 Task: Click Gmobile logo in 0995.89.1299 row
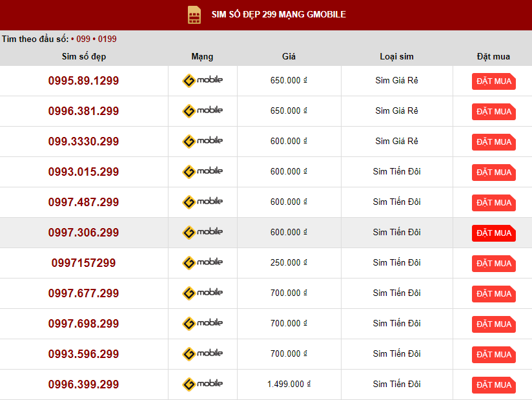[x=203, y=81]
